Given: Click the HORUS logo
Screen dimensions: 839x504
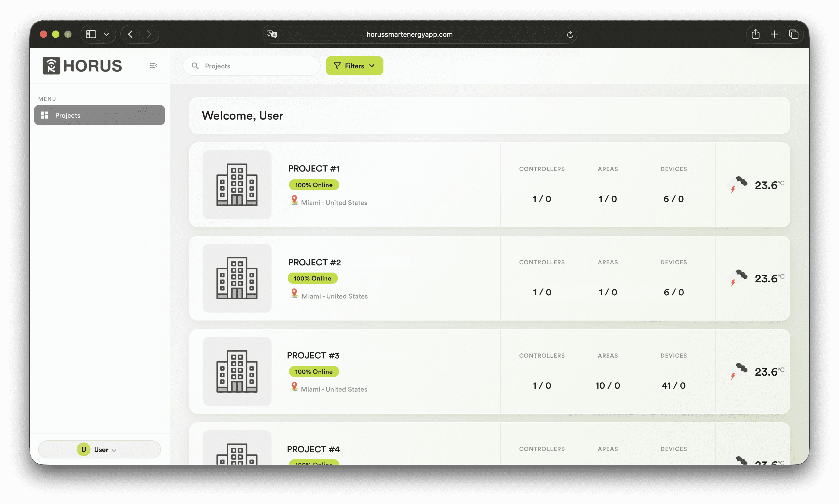Looking at the screenshot, I should click(x=82, y=65).
